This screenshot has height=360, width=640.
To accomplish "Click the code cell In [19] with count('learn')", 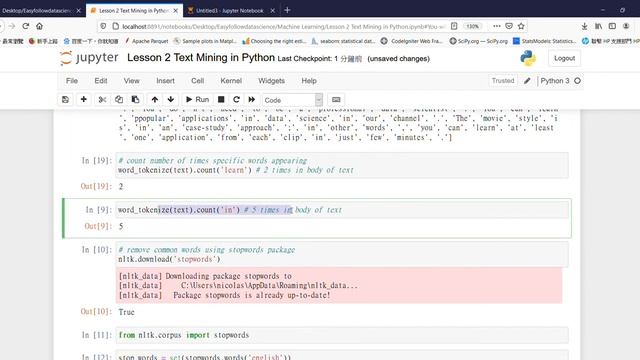I will 342,165.
